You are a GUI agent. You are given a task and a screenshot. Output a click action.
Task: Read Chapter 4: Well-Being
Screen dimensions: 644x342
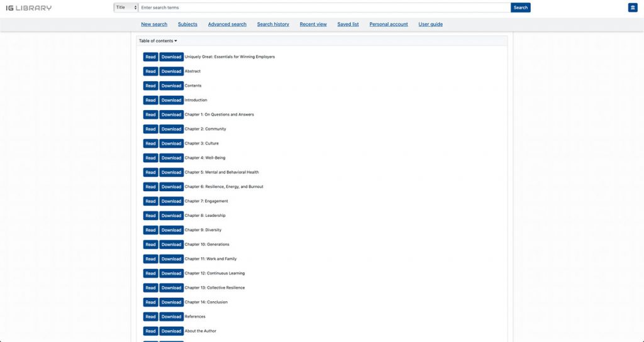tap(151, 158)
